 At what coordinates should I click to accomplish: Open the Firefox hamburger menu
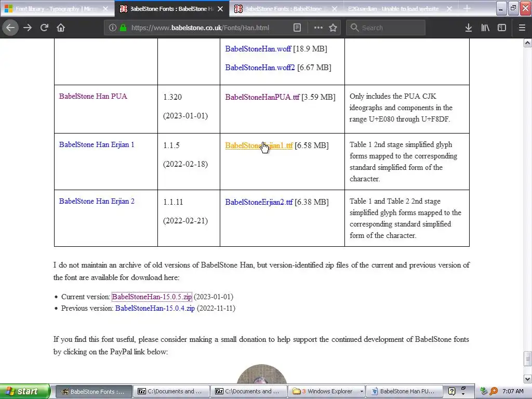tap(522, 28)
